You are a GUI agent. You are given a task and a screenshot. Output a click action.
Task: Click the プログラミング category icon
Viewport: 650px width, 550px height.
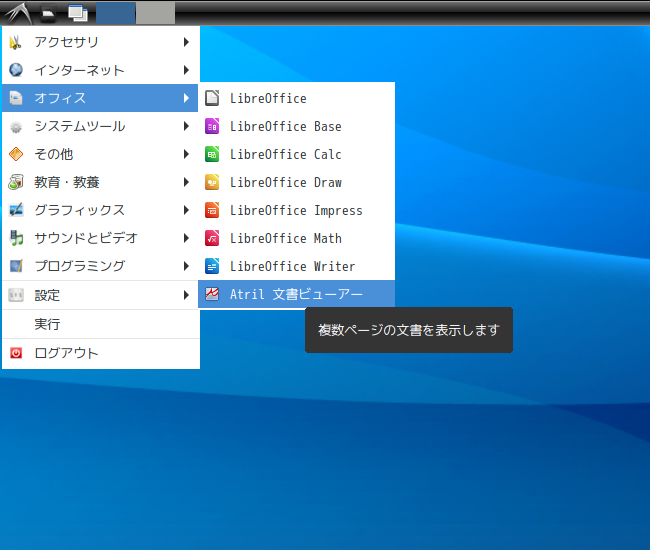(16, 266)
